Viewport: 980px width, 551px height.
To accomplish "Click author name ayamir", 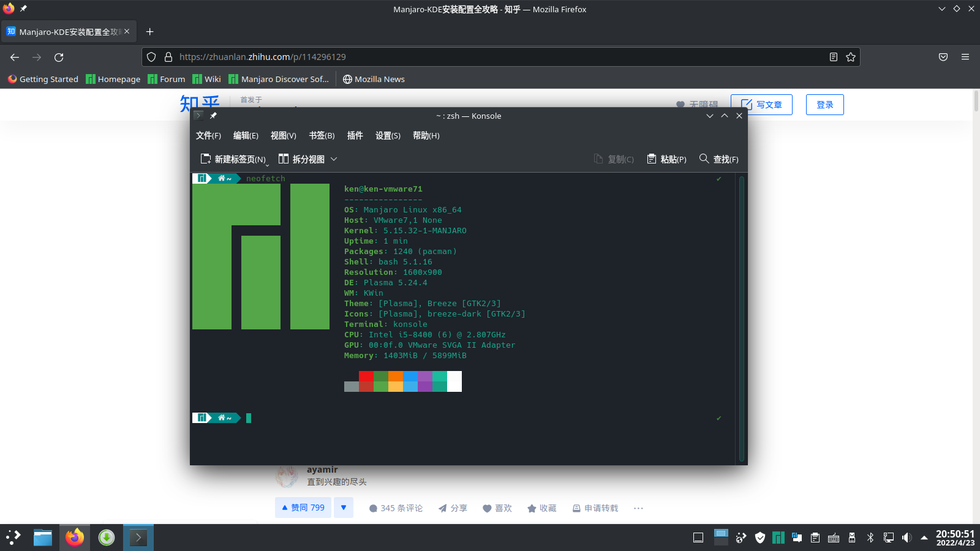I will (322, 470).
